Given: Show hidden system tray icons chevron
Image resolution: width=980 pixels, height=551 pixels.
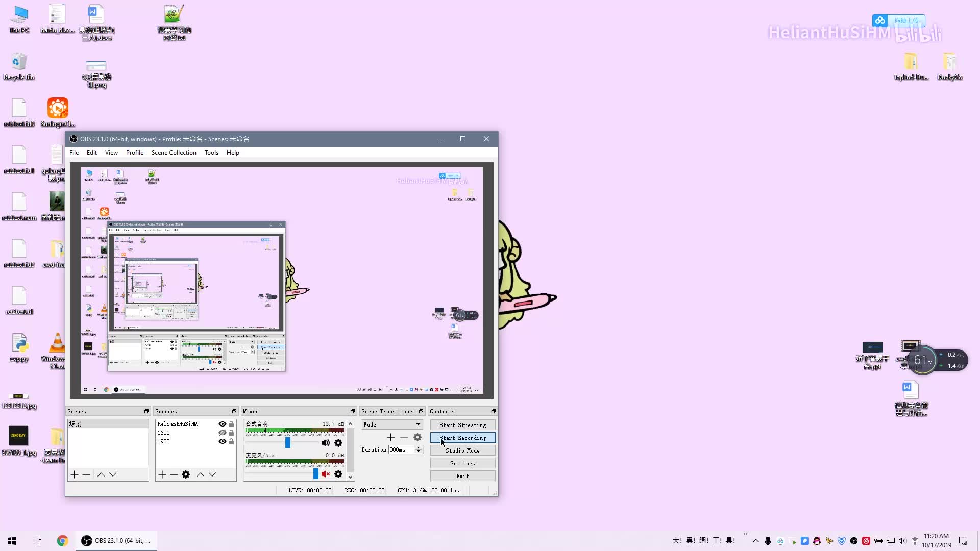Looking at the screenshot, I should 756,541.
